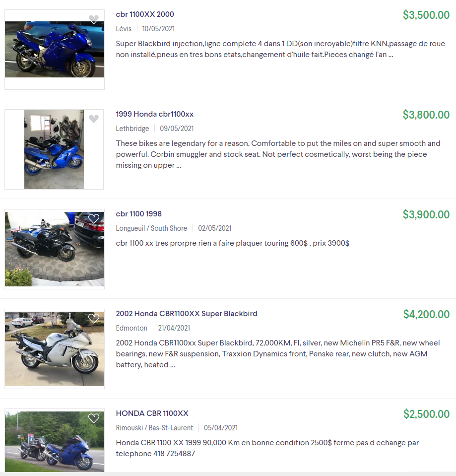Open the cbr 1100 1998 listing title
The height and width of the screenshot is (476, 456).
pos(138,214)
